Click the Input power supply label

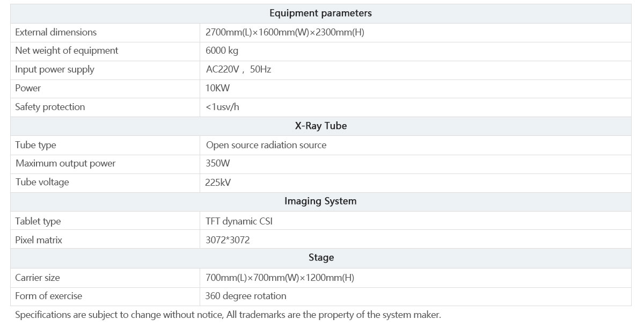[55, 70]
